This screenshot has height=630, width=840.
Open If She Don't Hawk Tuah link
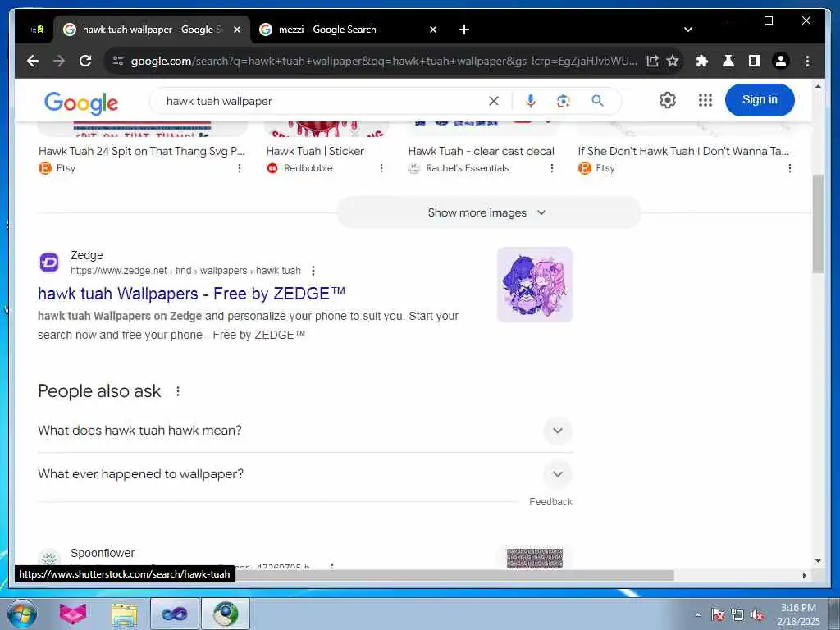(x=683, y=151)
